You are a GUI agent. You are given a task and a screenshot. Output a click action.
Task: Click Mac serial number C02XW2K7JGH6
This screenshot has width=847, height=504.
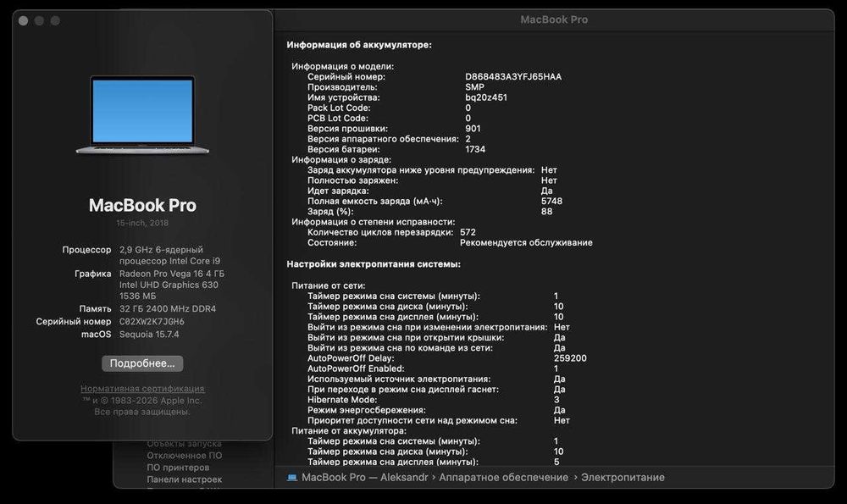tap(152, 321)
